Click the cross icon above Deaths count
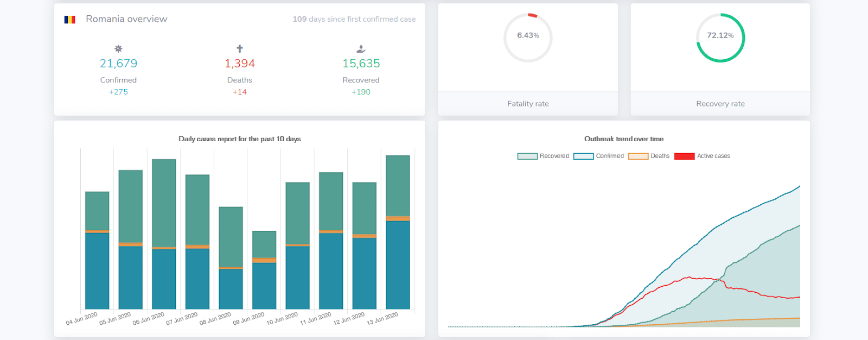Screen dimensions: 868x340 (240, 49)
